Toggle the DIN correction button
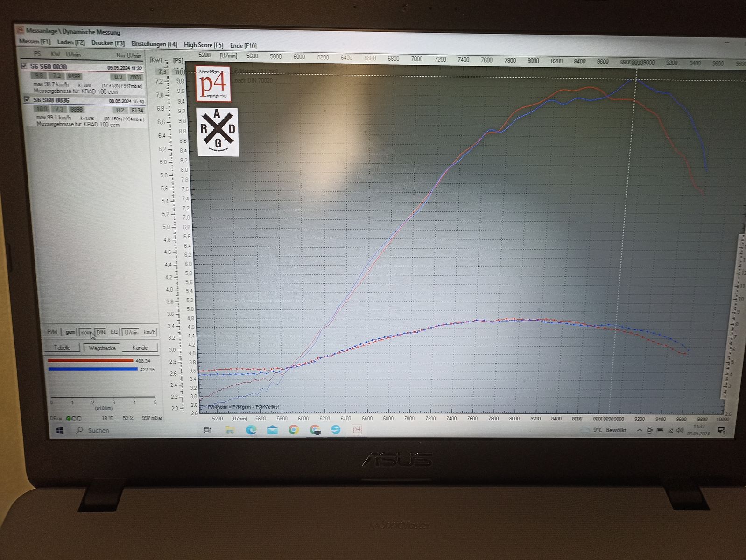Screen dimensions: 746x560 [x=101, y=332]
